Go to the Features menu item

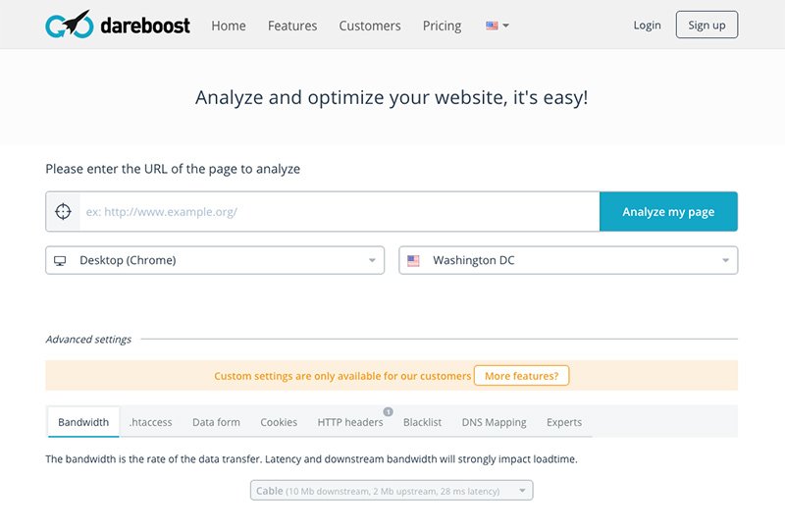(292, 26)
